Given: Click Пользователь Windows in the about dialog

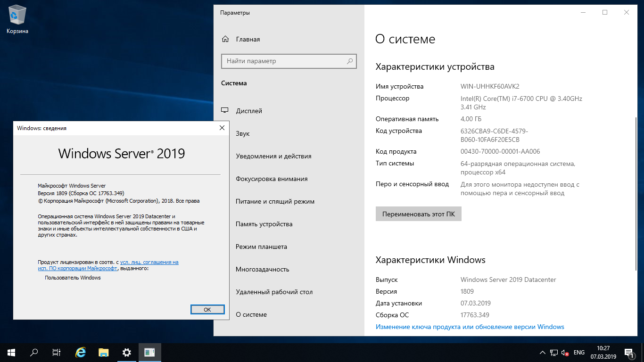Looking at the screenshot, I should (73, 278).
